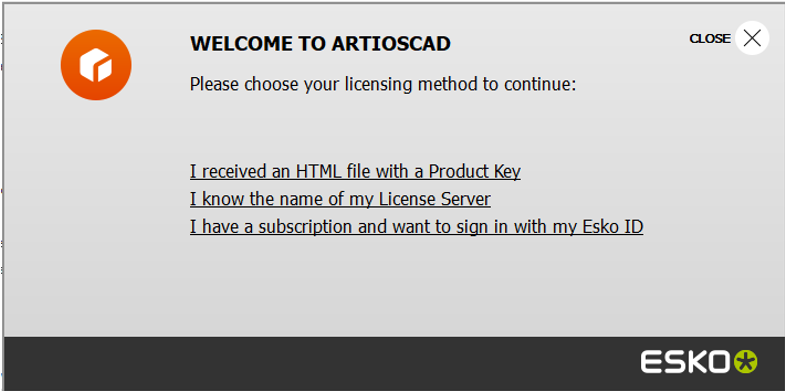Click the words 'Product Key' in first link
Screen dimensions: 785x391
pos(475,172)
